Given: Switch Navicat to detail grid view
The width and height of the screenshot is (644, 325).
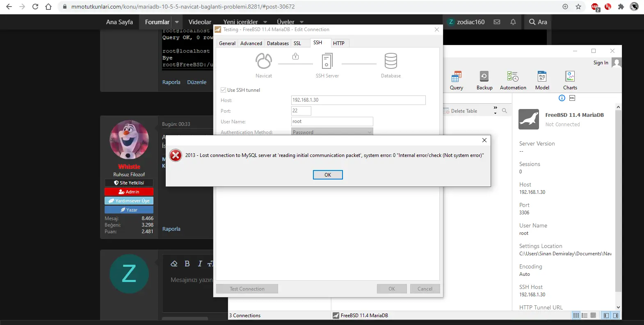Looking at the screenshot, I should click(x=593, y=315).
